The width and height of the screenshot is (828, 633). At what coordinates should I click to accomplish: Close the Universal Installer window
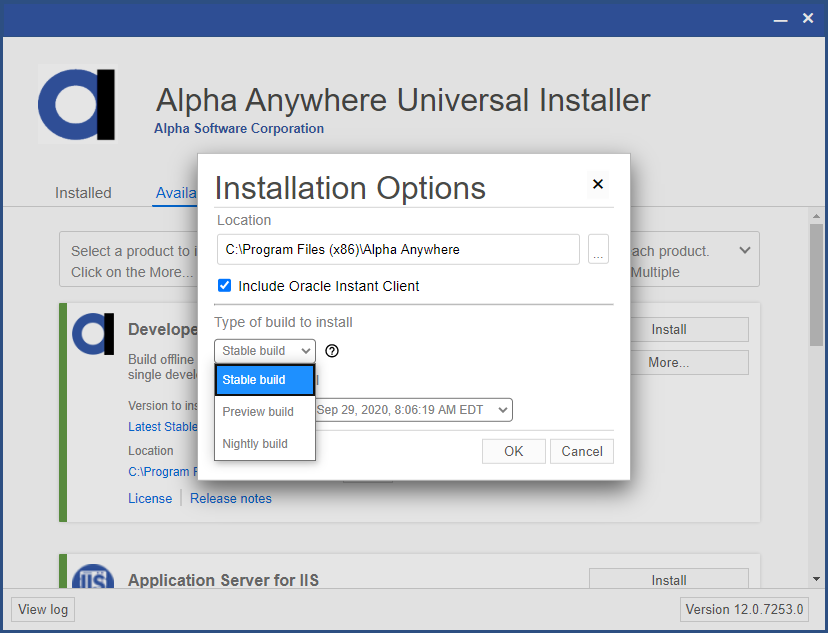[x=808, y=18]
